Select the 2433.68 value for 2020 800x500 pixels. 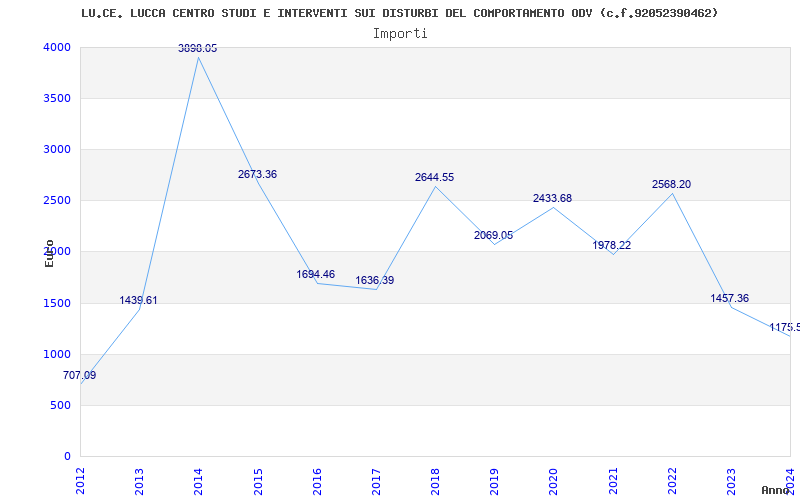[x=552, y=199]
